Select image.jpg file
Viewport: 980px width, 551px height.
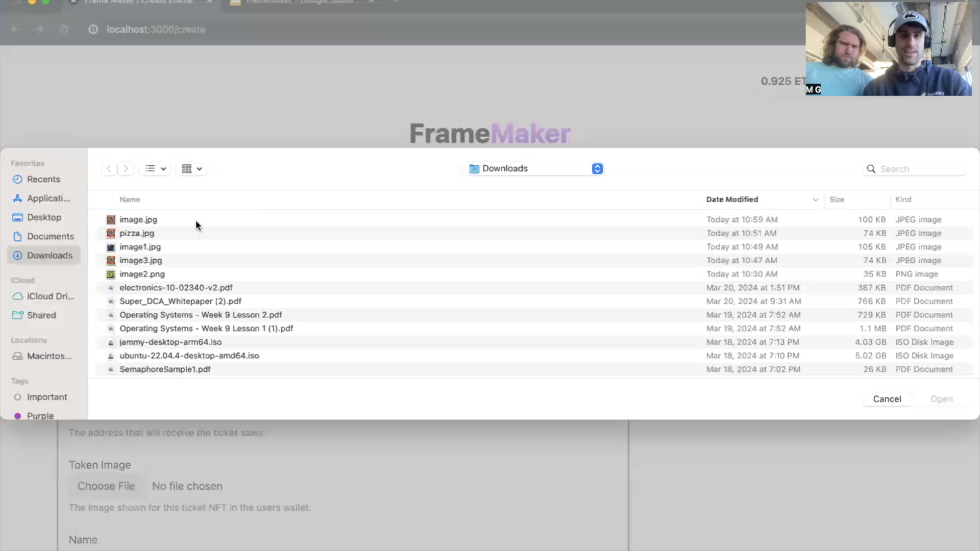pyautogui.click(x=534, y=219)
